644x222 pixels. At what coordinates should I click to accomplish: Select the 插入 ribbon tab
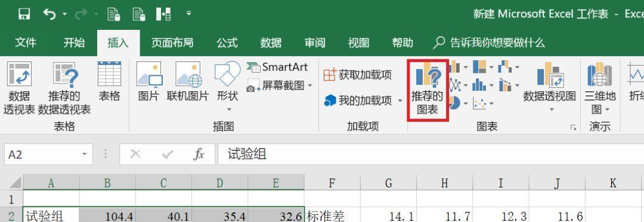(118, 43)
